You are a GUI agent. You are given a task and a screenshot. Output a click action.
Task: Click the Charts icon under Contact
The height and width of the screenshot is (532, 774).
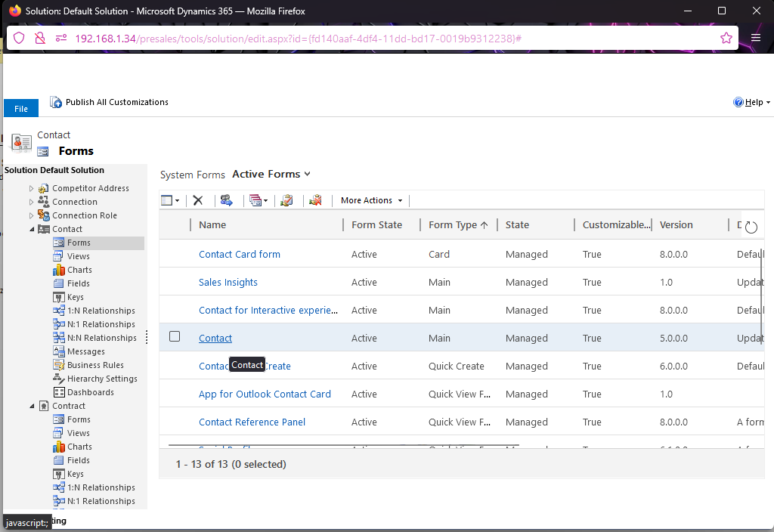pyautogui.click(x=59, y=270)
